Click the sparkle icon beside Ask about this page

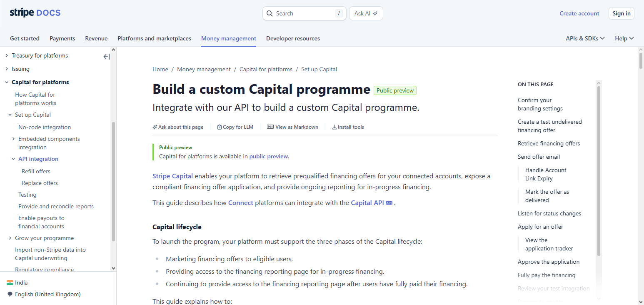155,127
